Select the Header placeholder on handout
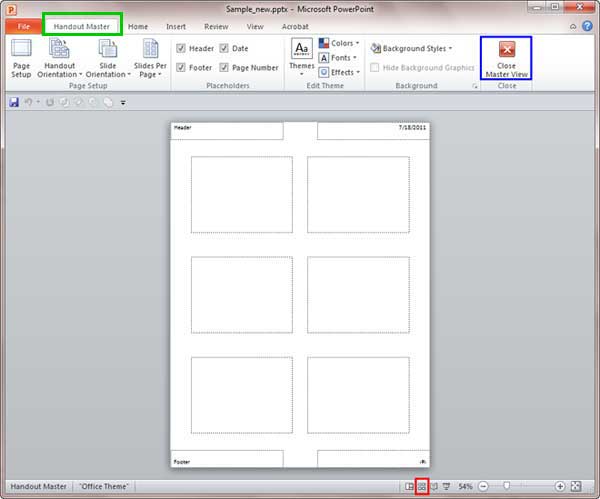This screenshot has height=499, width=600. pyautogui.click(x=227, y=131)
